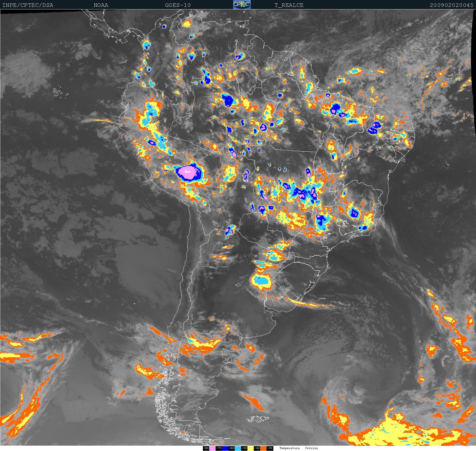Click the NOAA header label
This screenshot has height=451, width=476.
coord(101,5)
